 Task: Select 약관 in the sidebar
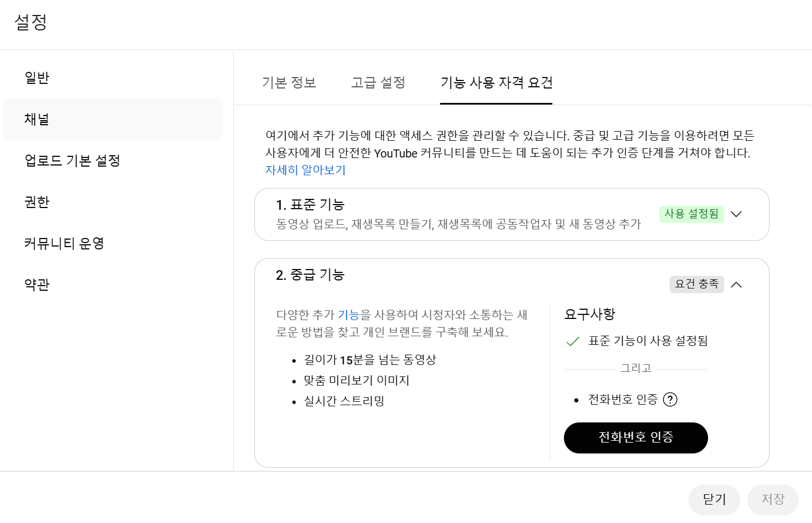(113, 284)
